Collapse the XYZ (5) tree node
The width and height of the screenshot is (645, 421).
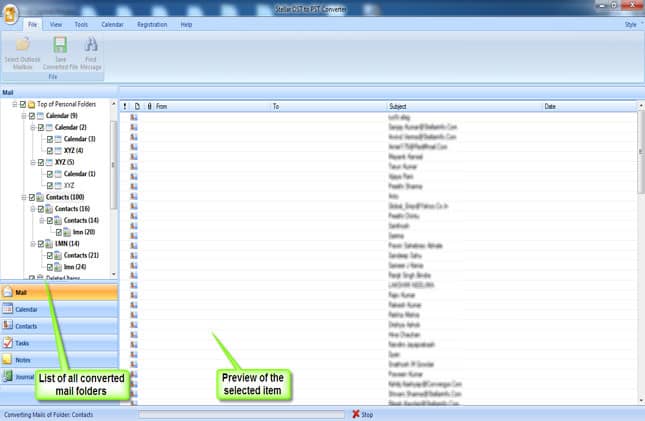click(x=33, y=163)
